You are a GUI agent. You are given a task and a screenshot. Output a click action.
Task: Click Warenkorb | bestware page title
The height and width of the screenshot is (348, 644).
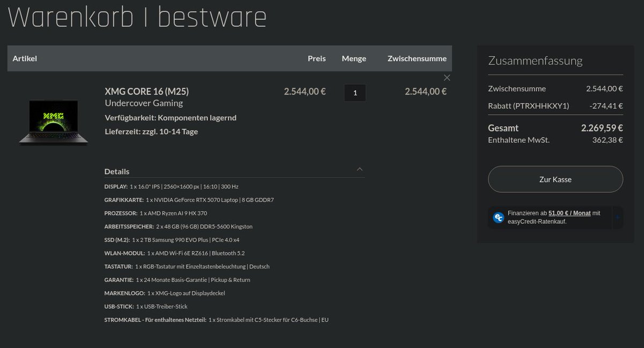tap(137, 17)
